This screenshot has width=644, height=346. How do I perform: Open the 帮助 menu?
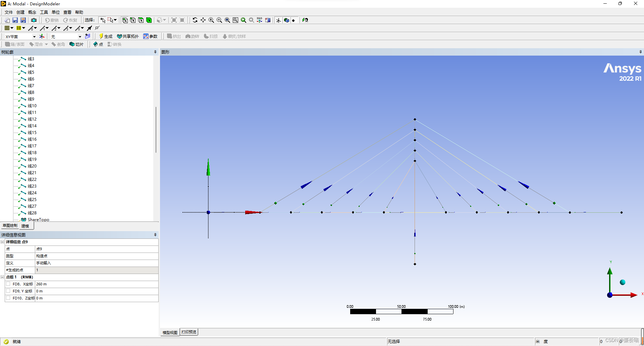[x=79, y=12]
